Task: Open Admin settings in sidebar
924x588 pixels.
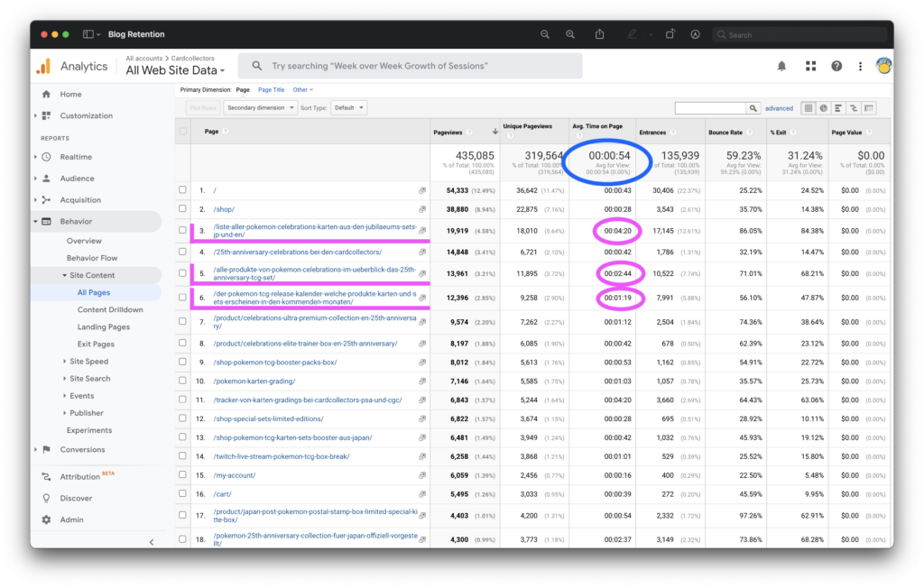Action: coord(71,519)
